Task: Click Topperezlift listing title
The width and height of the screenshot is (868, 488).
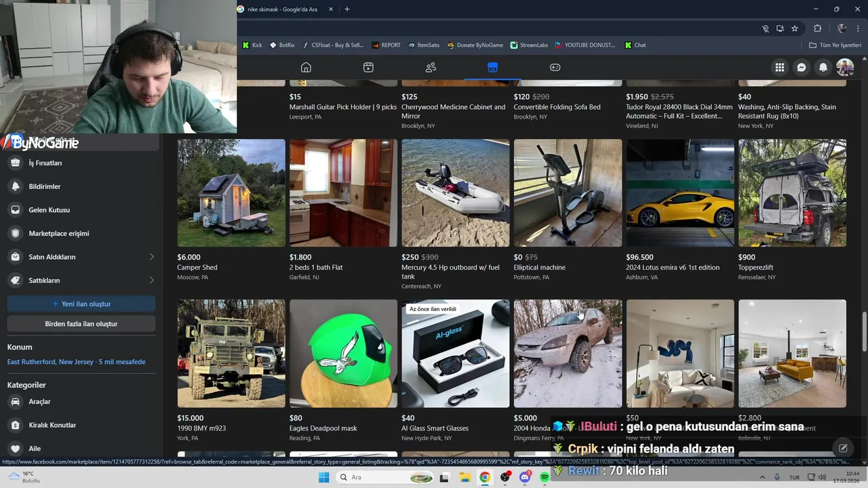Action: pos(755,268)
